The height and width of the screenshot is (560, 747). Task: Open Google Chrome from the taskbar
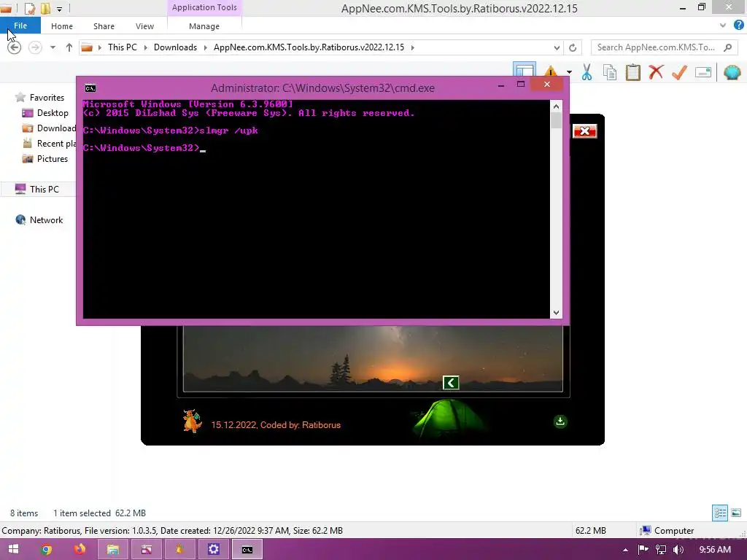point(46,550)
